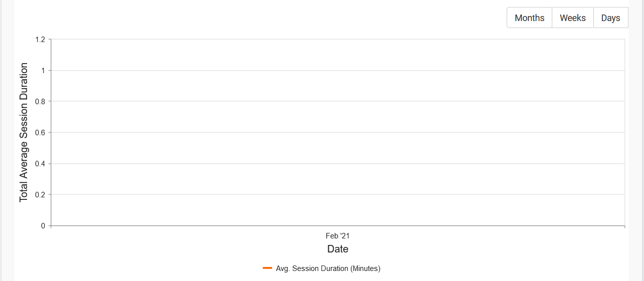The width and height of the screenshot is (644, 281).
Task: Click the 0.8 y-axis tick label
Action: [40, 102]
